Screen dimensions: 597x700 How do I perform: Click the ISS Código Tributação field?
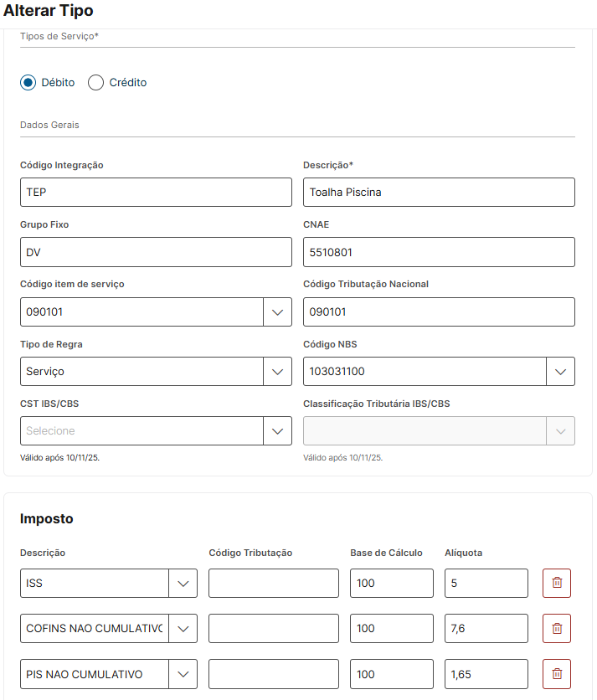[273, 584]
